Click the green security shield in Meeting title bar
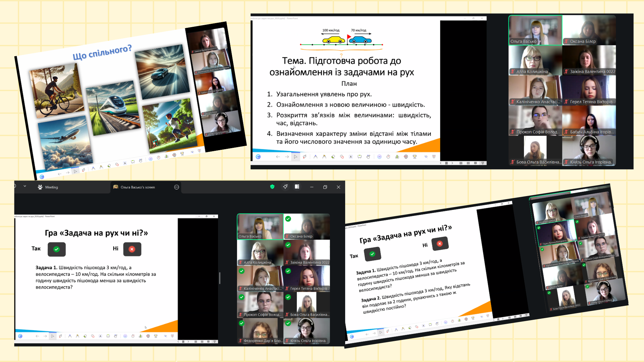 click(x=272, y=187)
